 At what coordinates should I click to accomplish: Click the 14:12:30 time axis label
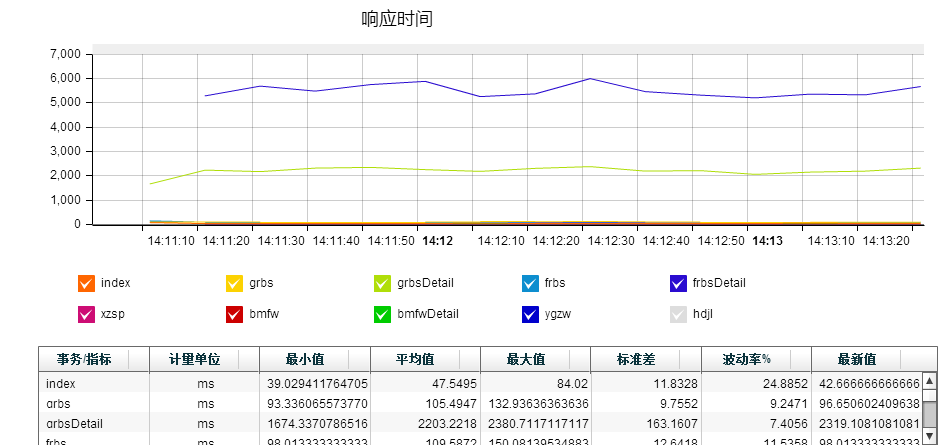click(611, 241)
